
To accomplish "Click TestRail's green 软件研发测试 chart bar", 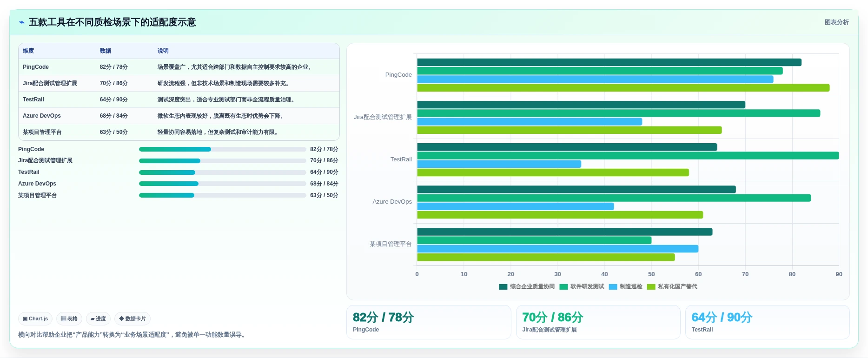I will [628, 156].
